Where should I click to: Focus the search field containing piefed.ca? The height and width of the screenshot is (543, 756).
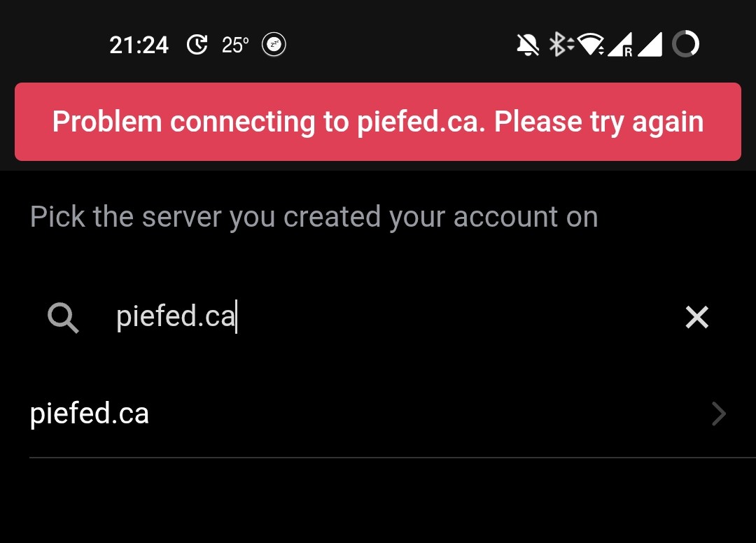(x=378, y=316)
